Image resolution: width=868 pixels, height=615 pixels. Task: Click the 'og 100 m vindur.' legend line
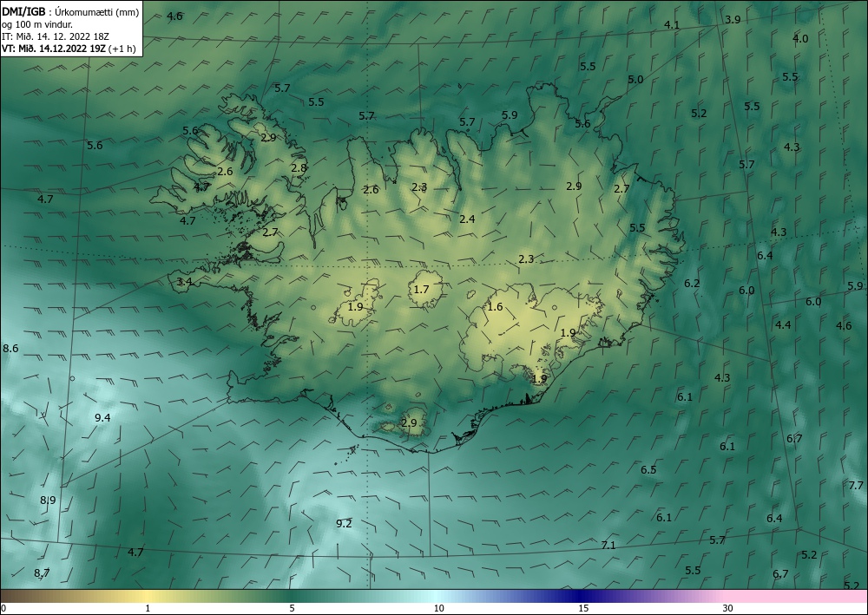(37, 24)
